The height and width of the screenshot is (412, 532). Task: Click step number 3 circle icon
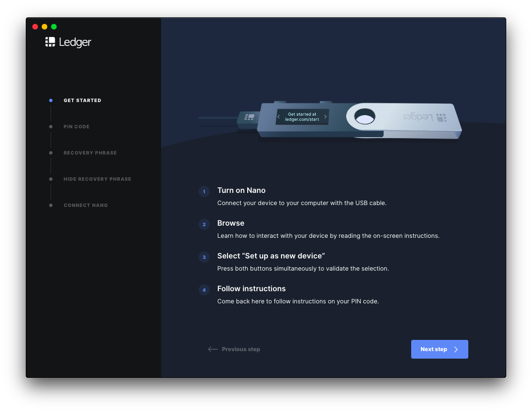(x=204, y=257)
